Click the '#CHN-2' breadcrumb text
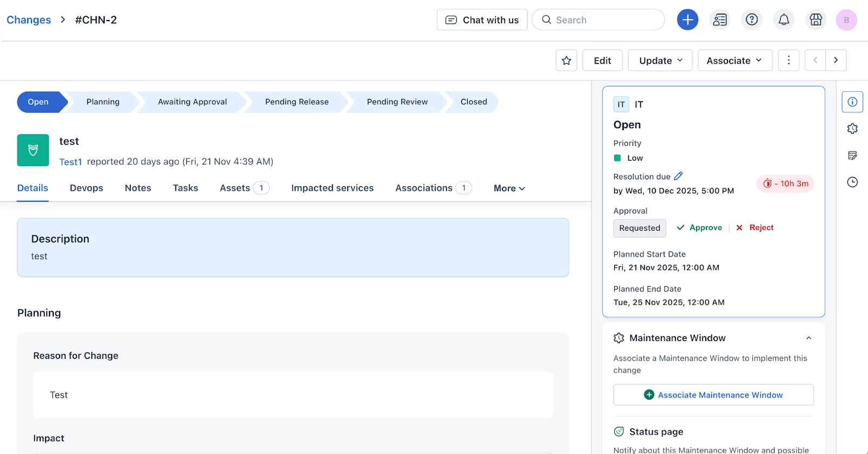Viewport: 868px width, 454px height. (x=96, y=20)
